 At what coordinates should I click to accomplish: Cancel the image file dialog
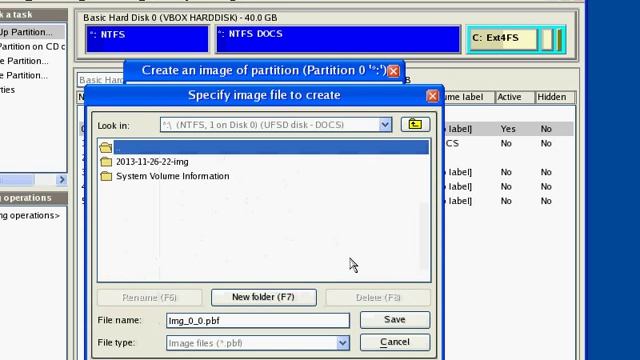point(395,342)
